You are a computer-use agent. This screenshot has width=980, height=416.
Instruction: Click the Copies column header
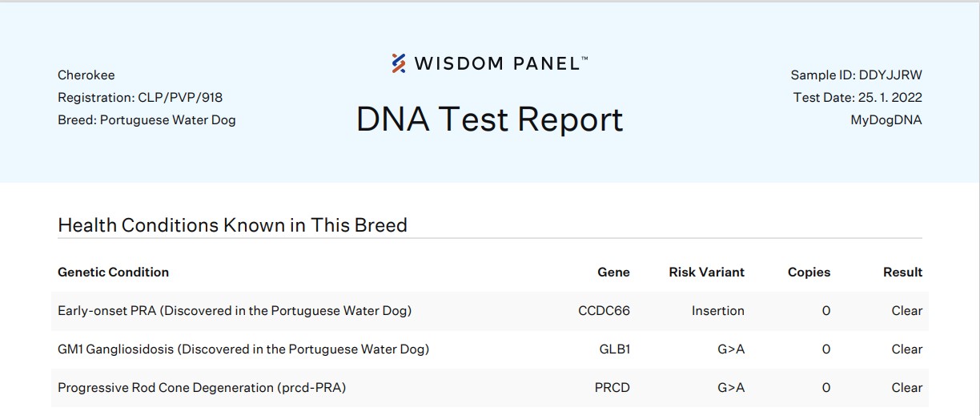[x=809, y=273]
